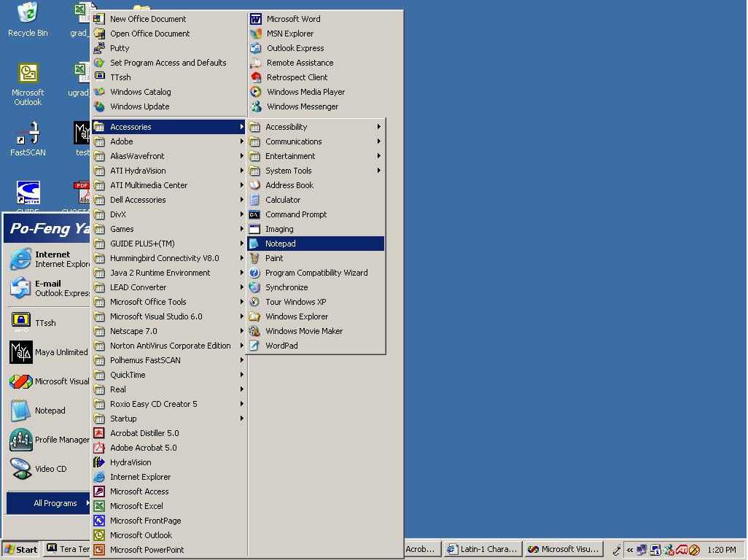
Task: Click the Paint icon in Accessories
Action: [254, 258]
